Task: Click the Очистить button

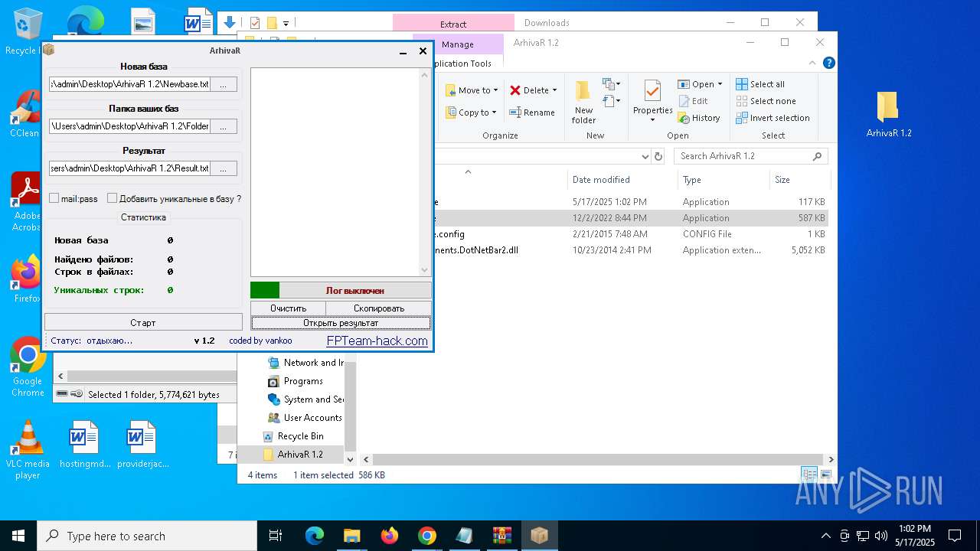Action: 288,308
